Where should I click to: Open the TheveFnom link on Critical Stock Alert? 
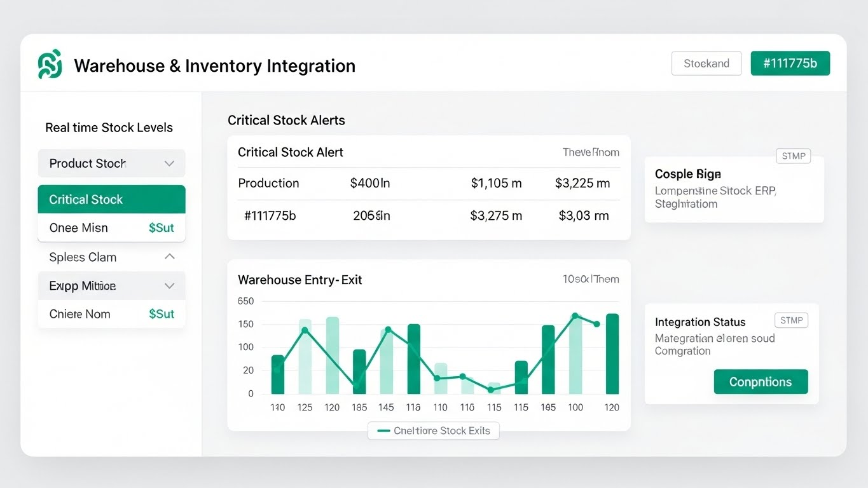pyautogui.click(x=590, y=152)
